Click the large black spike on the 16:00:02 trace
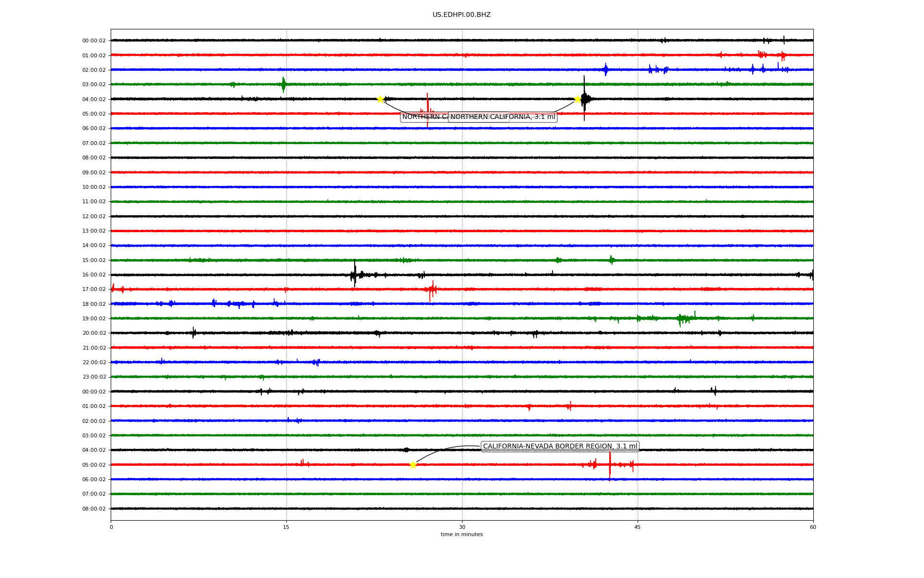This screenshot has width=924, height=578. [x=355, y=275]
